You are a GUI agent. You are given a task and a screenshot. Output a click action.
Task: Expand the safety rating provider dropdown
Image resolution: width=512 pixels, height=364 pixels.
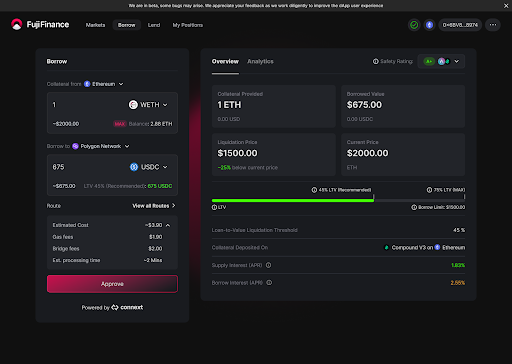pos(441,61)
